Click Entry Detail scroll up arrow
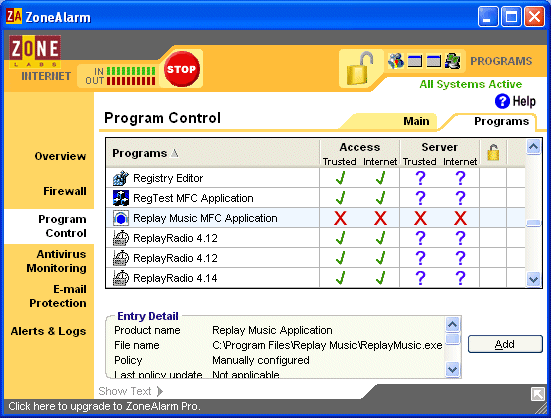 pos(453,325)
